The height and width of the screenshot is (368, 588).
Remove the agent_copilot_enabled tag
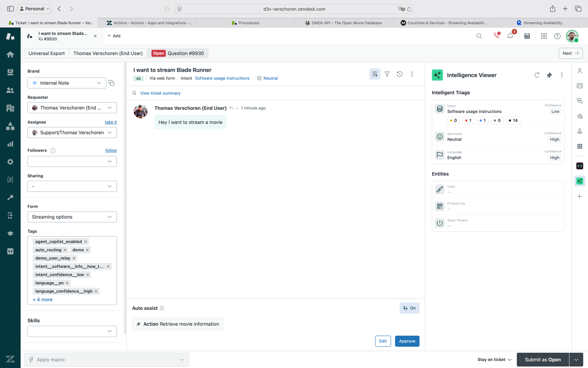click(x=86, y=242)
